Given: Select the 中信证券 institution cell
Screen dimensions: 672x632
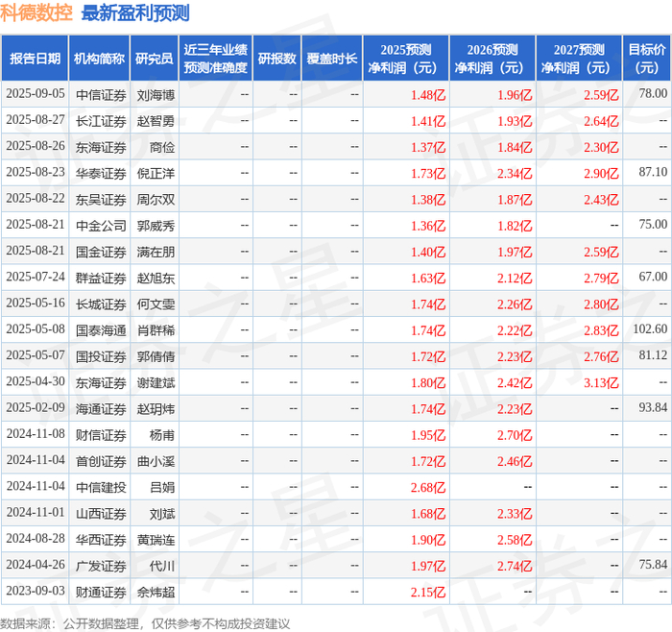Looking at the screenshot, I should [101, 95].
